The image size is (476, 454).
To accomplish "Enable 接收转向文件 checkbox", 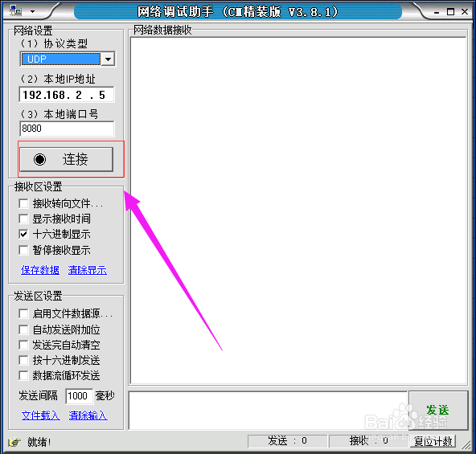I will (23, 203).
